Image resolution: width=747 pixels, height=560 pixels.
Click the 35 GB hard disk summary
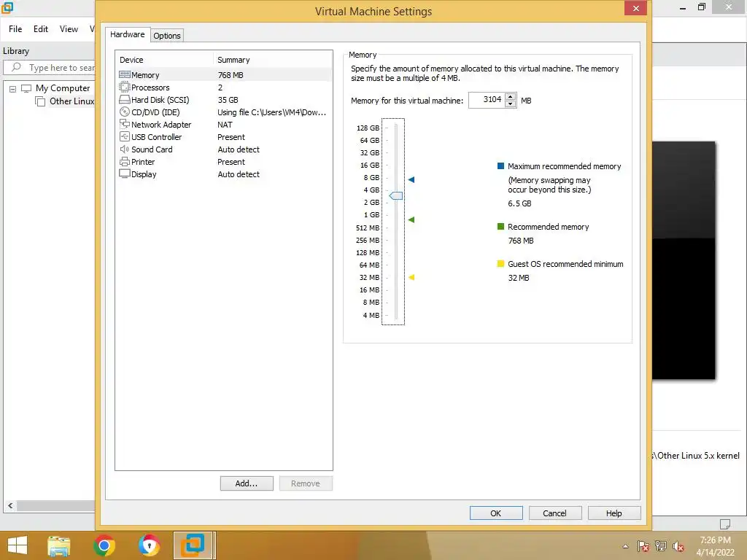click(228, 100)
